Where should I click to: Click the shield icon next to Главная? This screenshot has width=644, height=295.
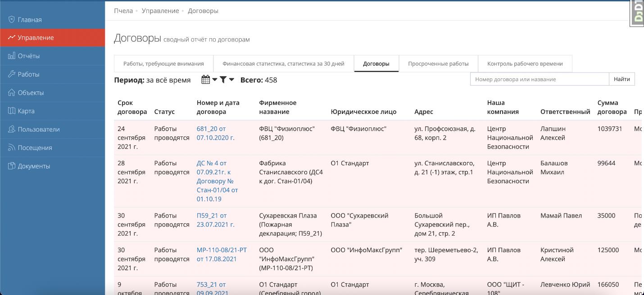coord(12,19)
